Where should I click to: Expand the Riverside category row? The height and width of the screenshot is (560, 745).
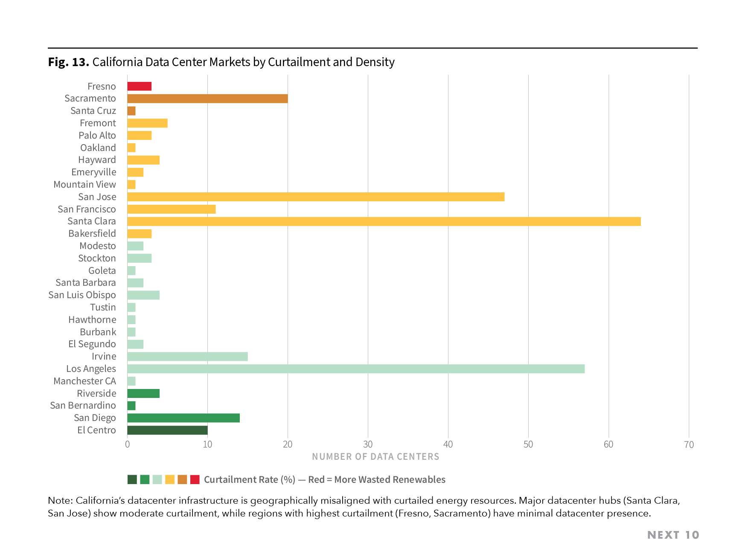point(143,393)
